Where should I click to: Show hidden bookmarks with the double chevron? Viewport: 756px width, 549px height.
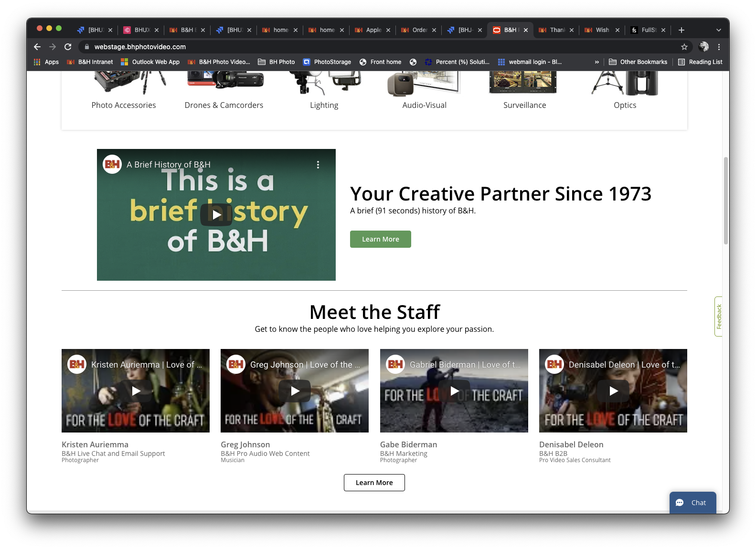(596, 62)
